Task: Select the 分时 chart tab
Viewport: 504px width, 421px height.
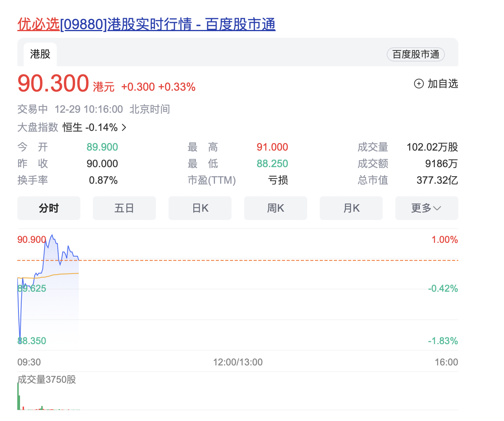Action: (49, 208)
